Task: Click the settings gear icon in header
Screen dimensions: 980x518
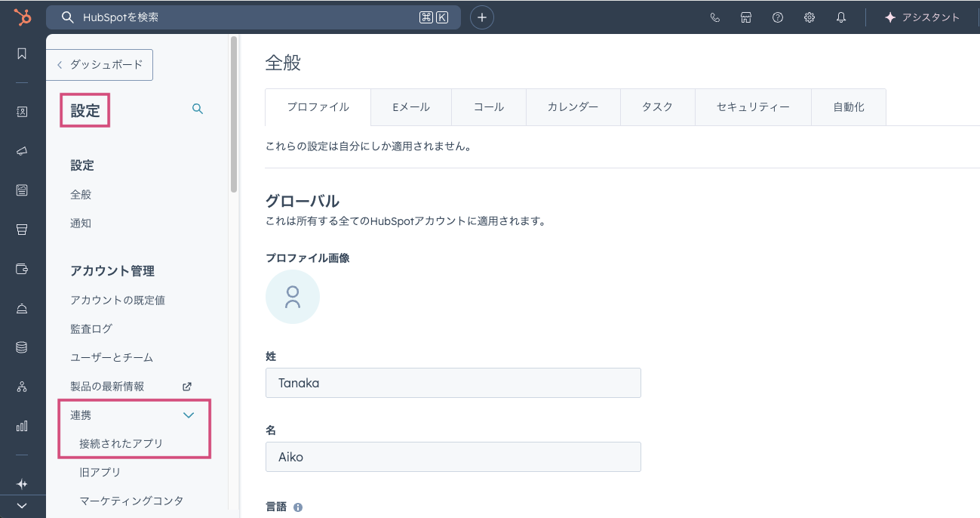Action: [x=809, y=17]
